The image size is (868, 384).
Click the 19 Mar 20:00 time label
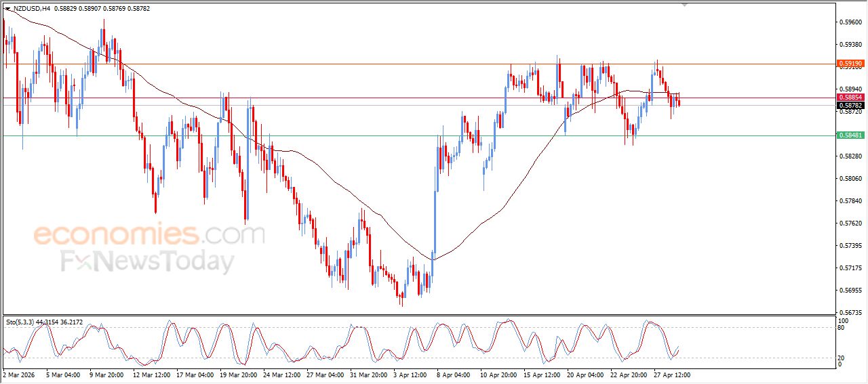237,374
